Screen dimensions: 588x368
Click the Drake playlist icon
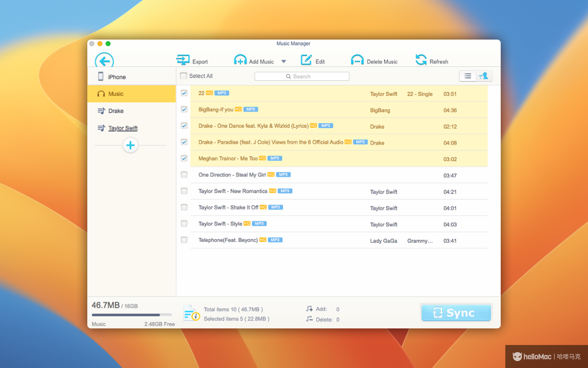(102, 111)
